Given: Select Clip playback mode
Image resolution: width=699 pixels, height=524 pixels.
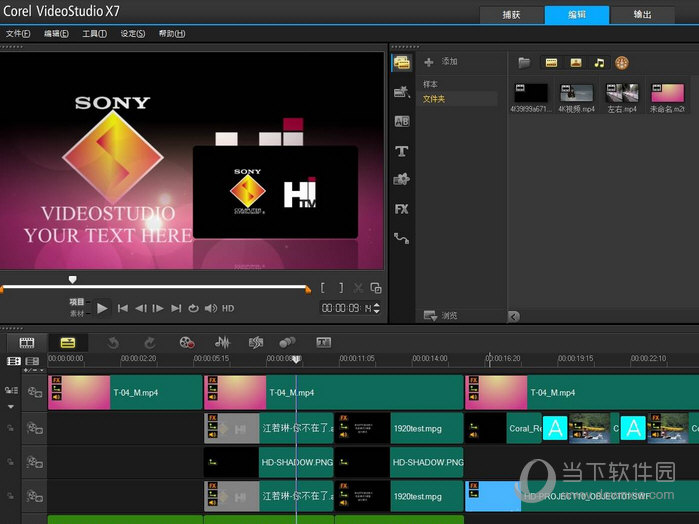Looking at the screenshot, I should pos(77,314).
